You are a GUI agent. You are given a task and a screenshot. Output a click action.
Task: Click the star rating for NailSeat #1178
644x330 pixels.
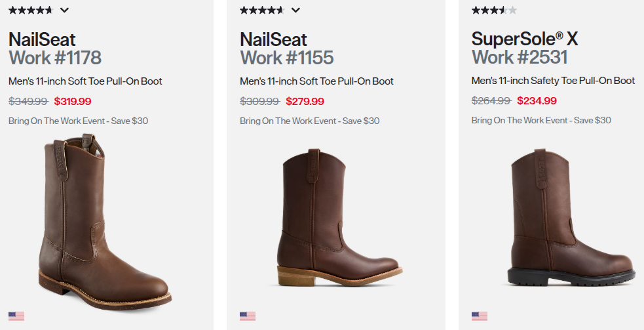point(31,10)
